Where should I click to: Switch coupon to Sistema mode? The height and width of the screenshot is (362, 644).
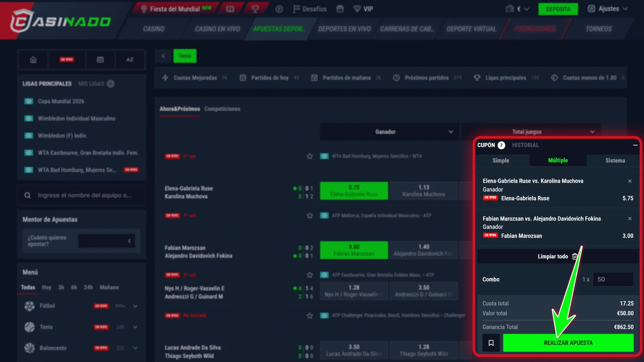(615, 161)
